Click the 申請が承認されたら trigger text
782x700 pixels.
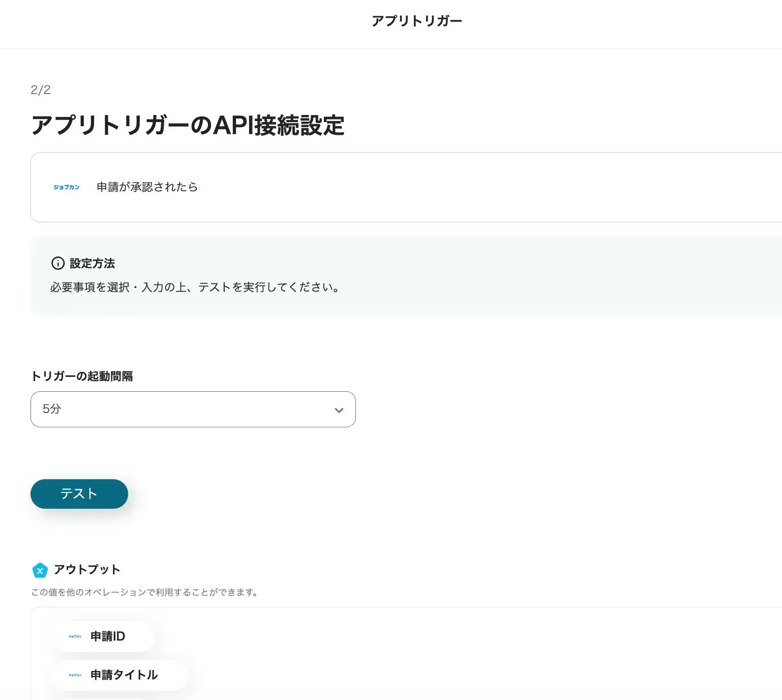click(147, 187)
